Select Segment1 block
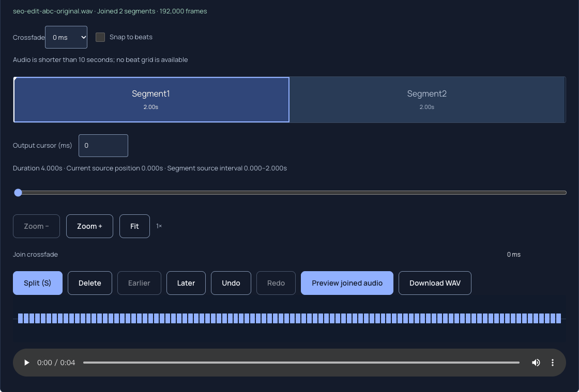579x392 pixels. tap(151, 100)
